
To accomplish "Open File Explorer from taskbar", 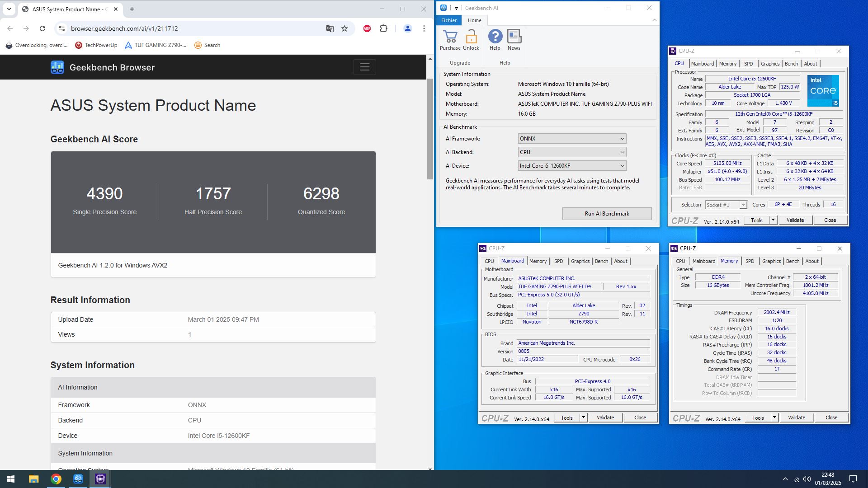I will (x=33, y=479).
